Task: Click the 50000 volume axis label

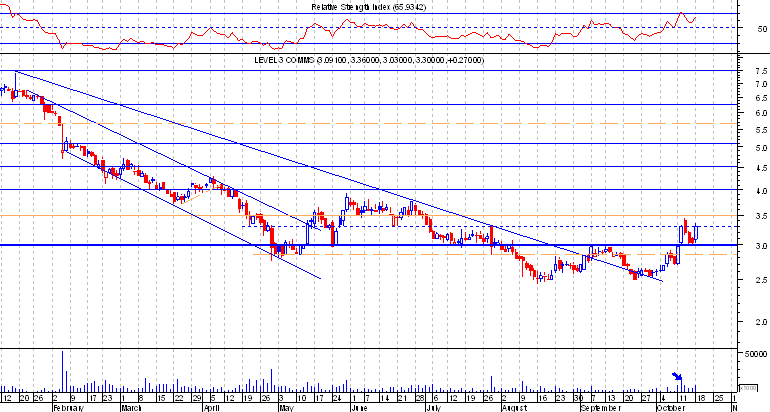Action: pos(755,354)
